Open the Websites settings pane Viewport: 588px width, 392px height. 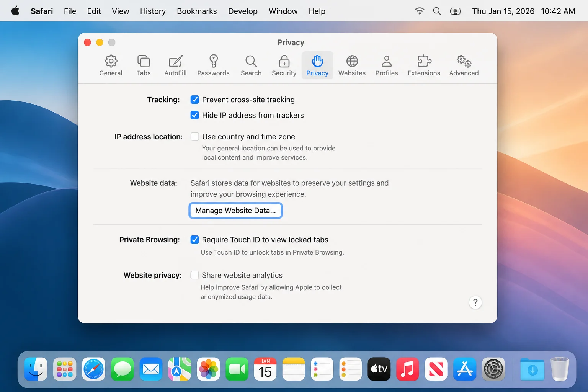tap(352, 65)
